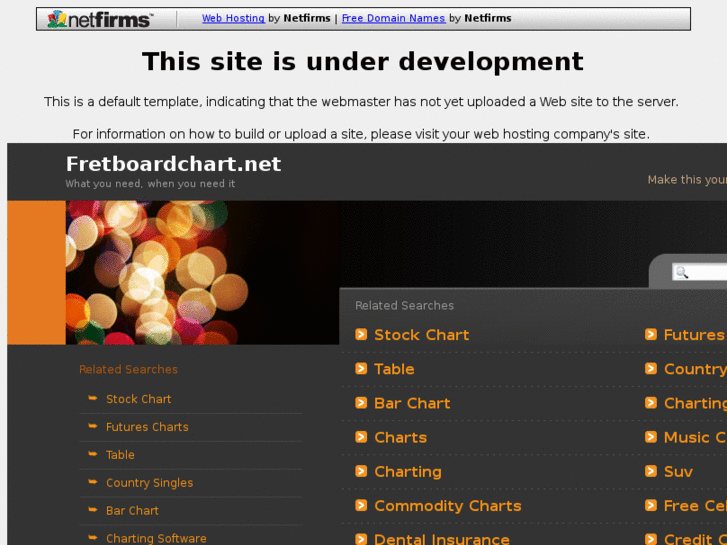Click the small arrow beside sidebar Bar Chart
This screenshot has height=545, width=727.
(93, 510)
